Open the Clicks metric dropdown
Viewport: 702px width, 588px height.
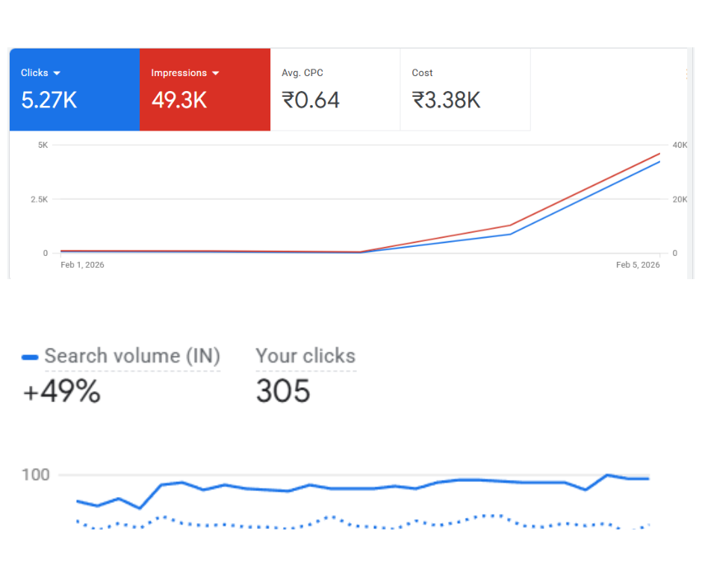point(55,72)
